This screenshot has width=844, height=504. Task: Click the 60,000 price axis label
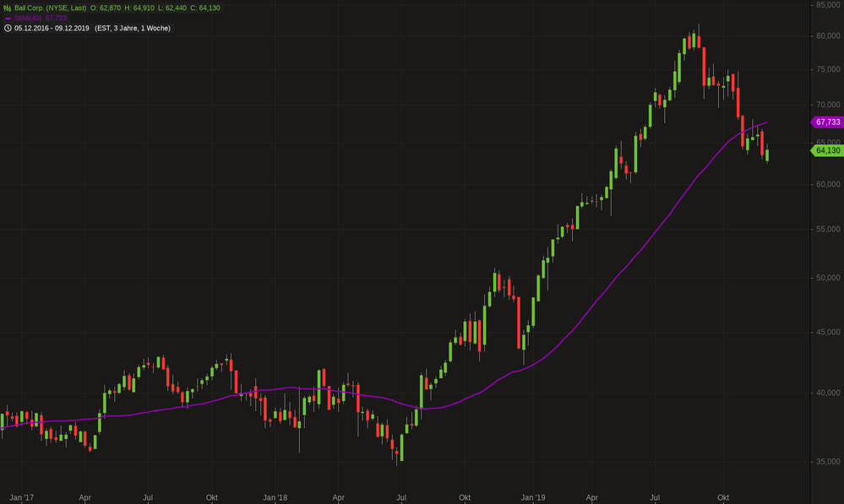point(828,184)
